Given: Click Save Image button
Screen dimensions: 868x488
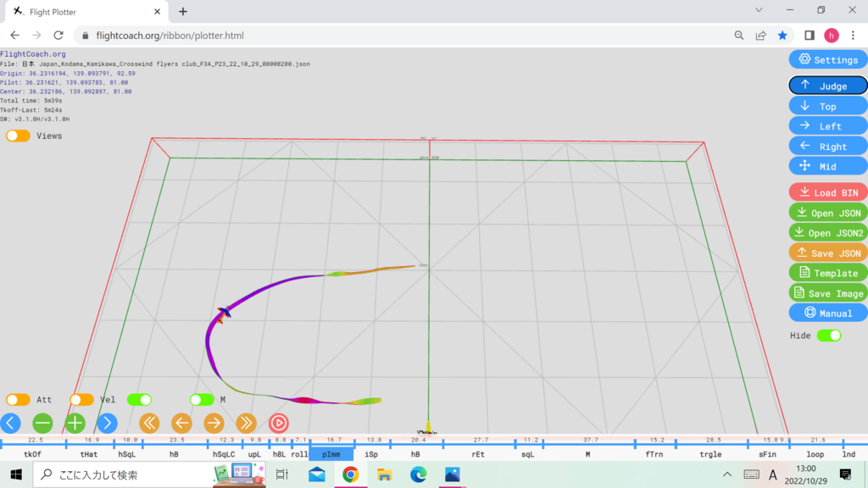Looking at the screenshot, I should [828, 293].
